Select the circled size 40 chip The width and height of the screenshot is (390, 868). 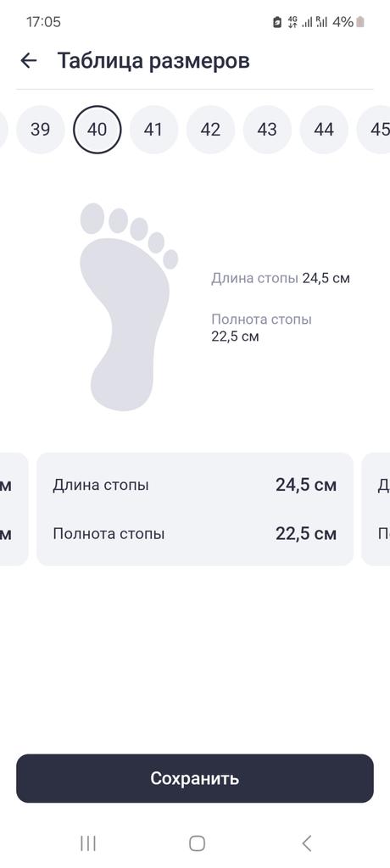(97, 130)
